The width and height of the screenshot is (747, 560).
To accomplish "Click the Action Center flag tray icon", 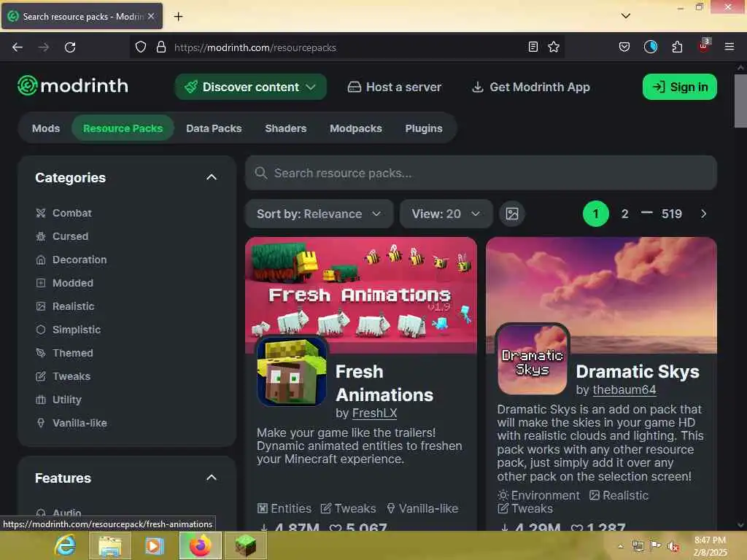I will (656, 545).
